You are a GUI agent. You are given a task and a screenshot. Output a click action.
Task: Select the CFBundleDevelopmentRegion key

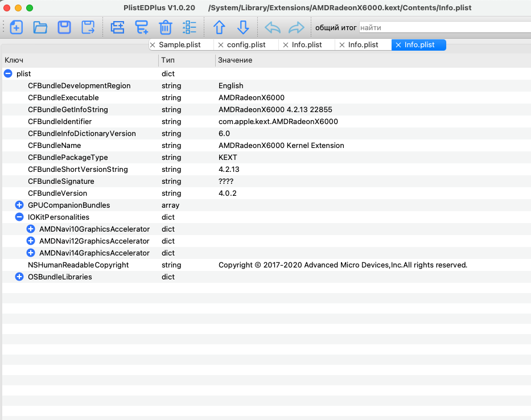(79, 86)
